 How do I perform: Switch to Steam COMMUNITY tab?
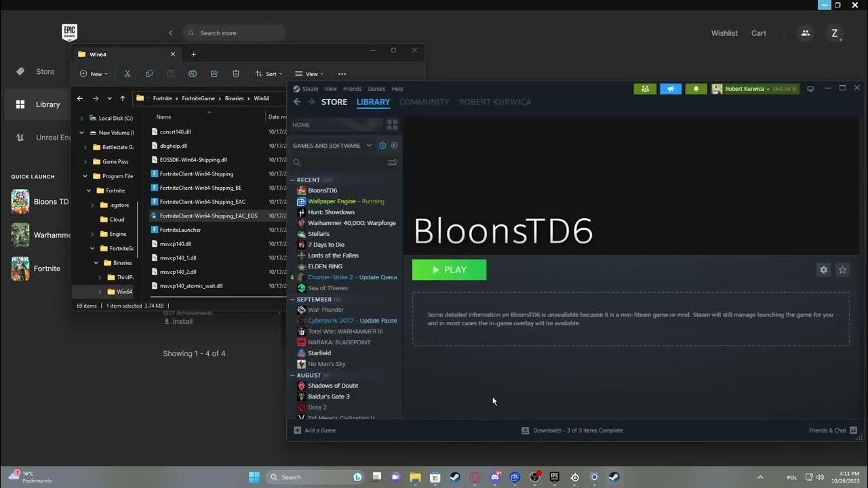425,102
